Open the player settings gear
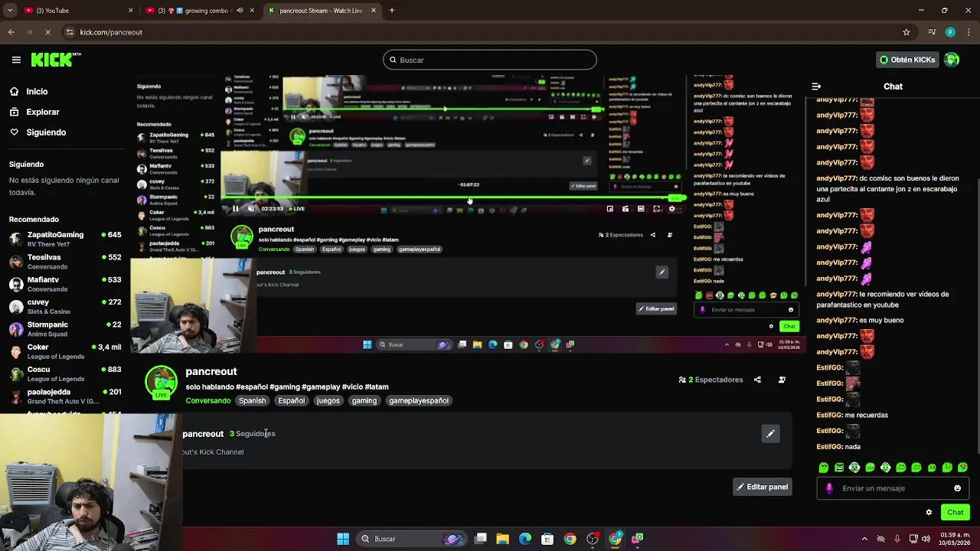The height and width of the screenshot is (551, 980). coord(671,208)
